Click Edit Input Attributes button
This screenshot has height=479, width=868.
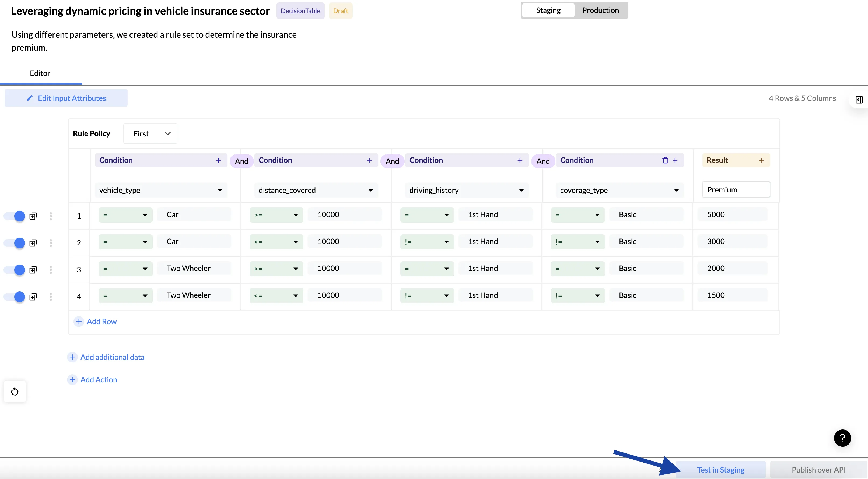[66, 98]
